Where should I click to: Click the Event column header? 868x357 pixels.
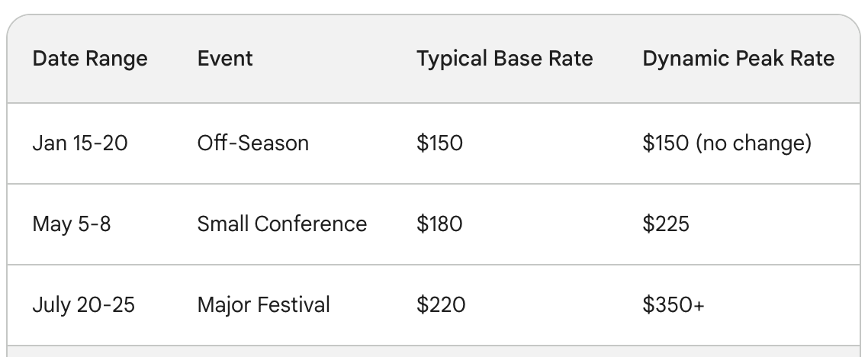tap(225, 59)
